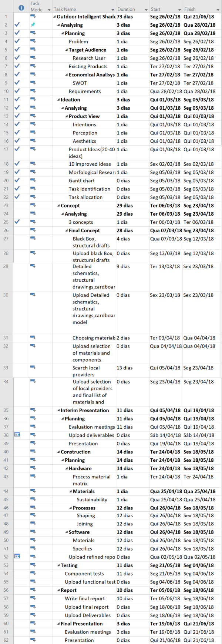The width and height of the screenshot is (222, 644).
Task: Collapse the Final Concept task group
Action: [x=67, y=231]
